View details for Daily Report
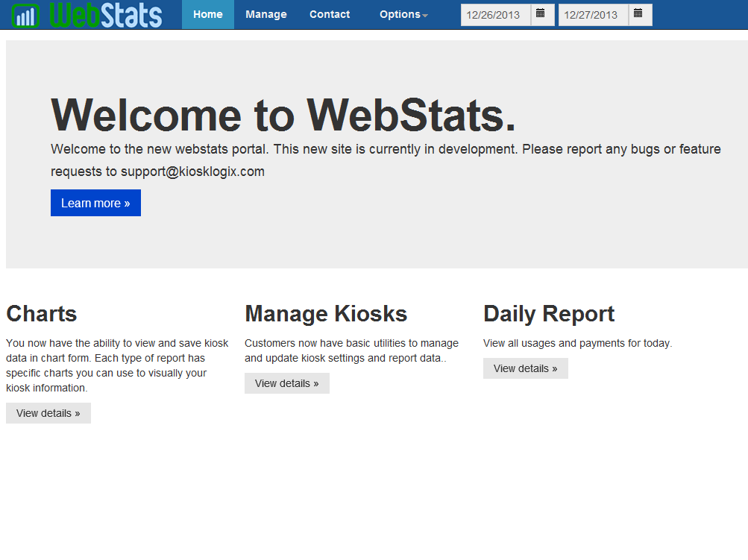 (x=525, y=368)
